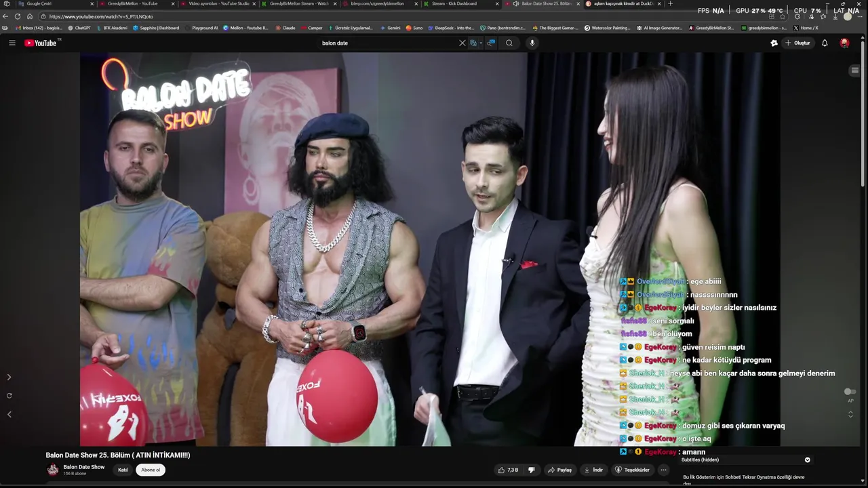This screenshot has height=488, width=868.
Task: Open the ChatGPT bookmark
Action: pyautogui.click(x=79, y=28)
